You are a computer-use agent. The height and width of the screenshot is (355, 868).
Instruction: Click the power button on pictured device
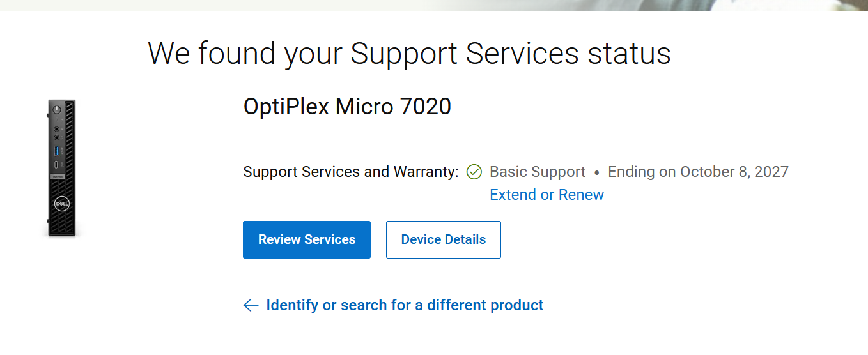[x=58, y=109]
